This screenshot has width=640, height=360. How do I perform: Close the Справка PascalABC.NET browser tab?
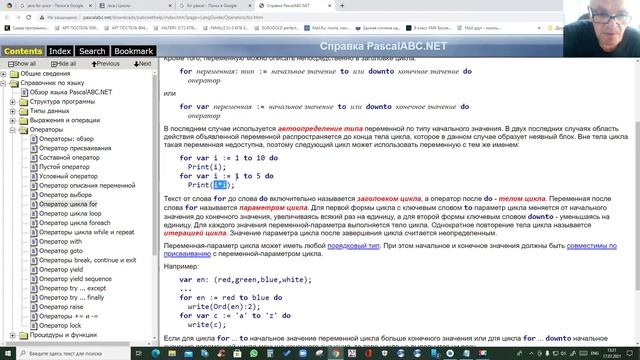330,6
